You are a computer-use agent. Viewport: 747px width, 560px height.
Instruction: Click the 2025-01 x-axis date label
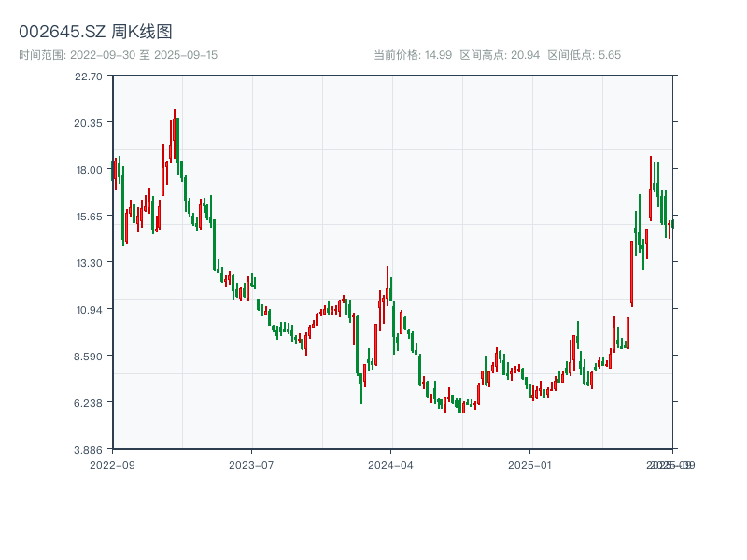point(529,465)
